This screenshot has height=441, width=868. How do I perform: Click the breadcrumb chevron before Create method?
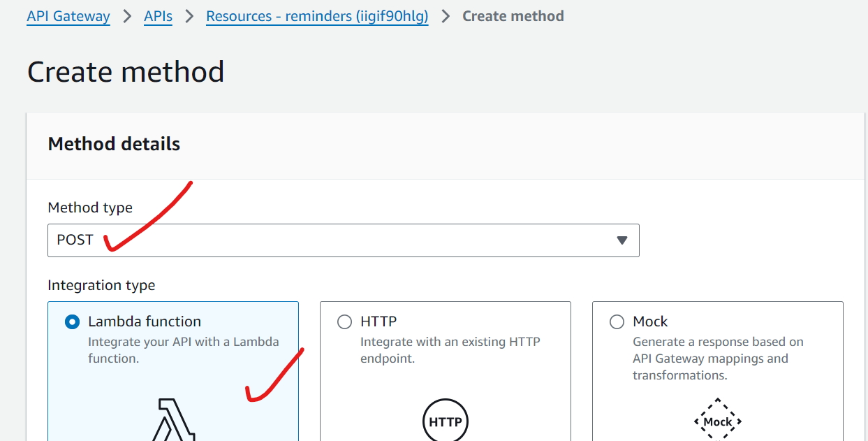pos(446,16)
